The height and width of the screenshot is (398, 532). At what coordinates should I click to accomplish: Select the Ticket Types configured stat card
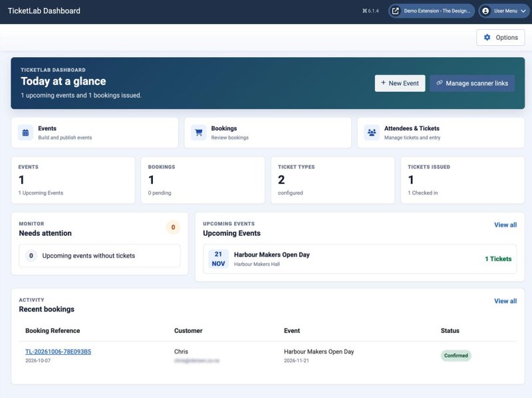333,180
